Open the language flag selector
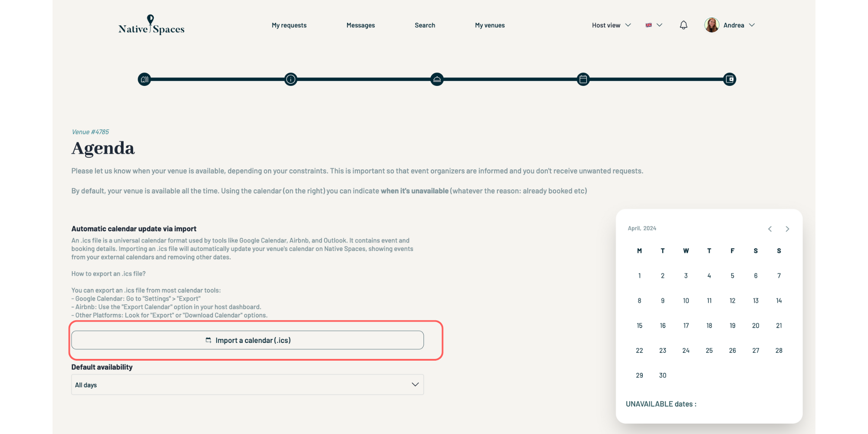The height and width of the screenshot is (434, 868). [654, 25]
